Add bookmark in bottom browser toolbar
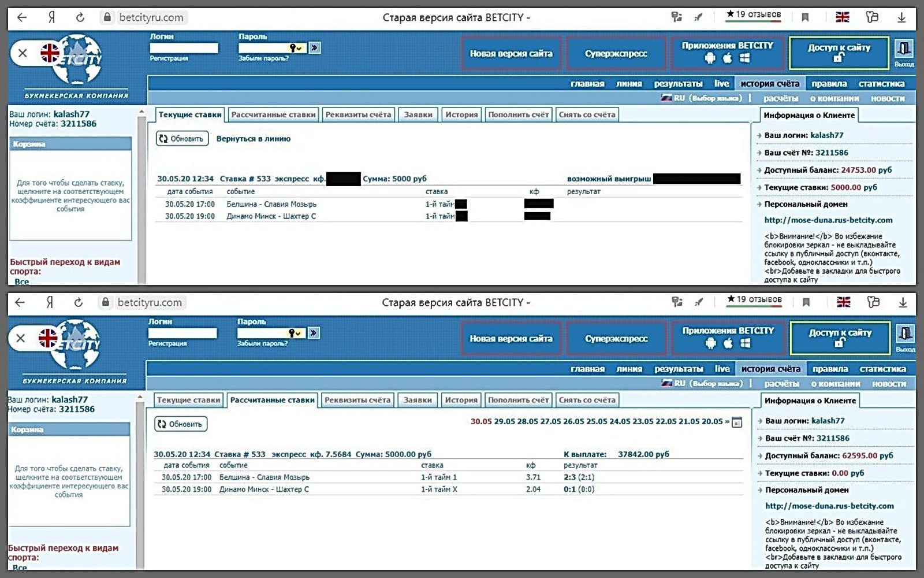924x578 pixels. [806, 302]
